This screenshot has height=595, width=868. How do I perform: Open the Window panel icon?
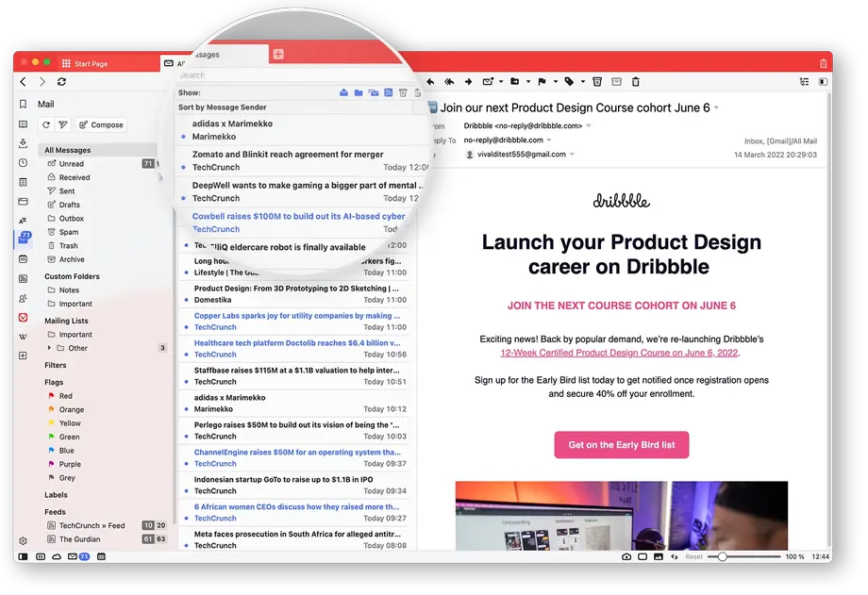click(x=23, y=202)
